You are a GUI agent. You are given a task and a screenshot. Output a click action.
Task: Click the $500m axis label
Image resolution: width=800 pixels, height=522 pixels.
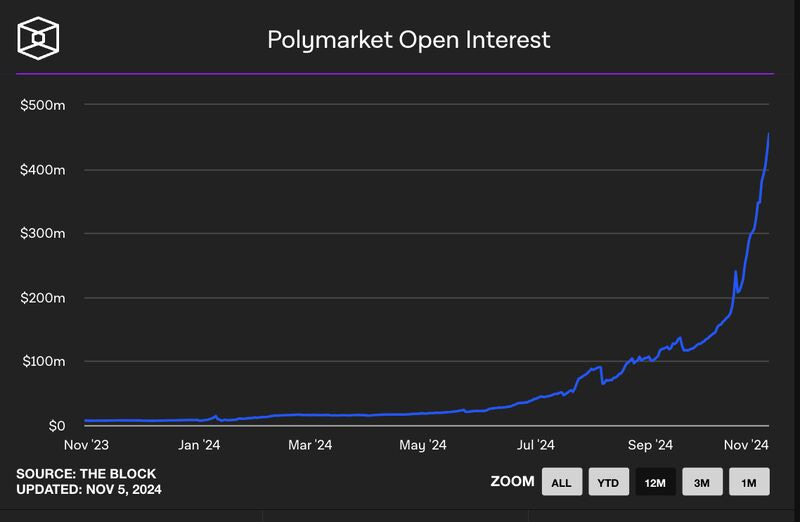(x=42, y=105)
